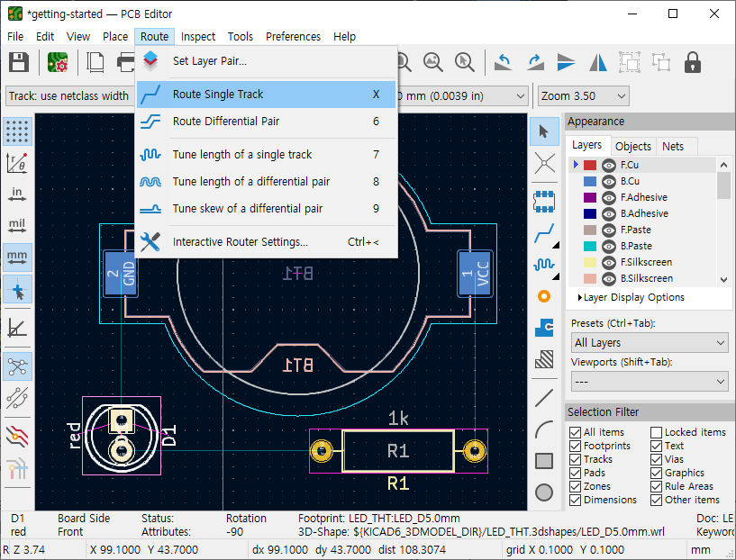Click the Lock items padlock icon

[x=693, y=62]
